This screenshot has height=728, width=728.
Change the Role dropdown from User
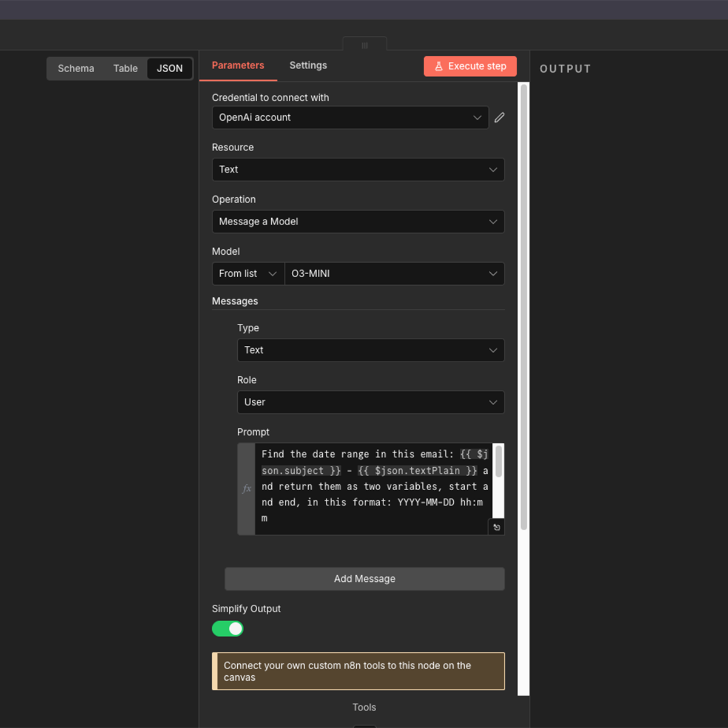click(371, 402)
